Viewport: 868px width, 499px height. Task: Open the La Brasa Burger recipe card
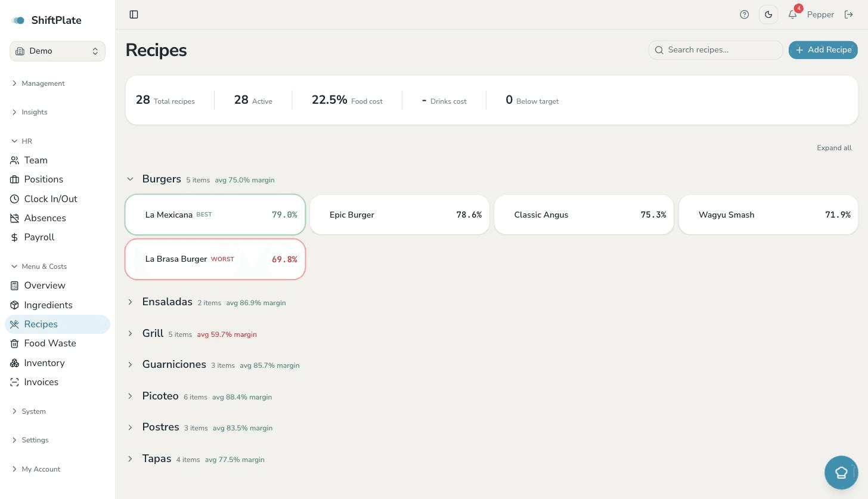215,259
